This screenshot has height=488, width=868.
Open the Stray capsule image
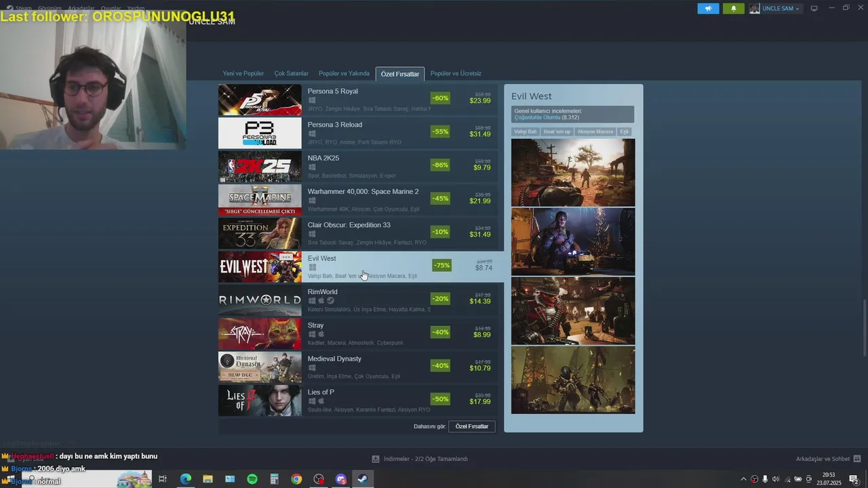[260, 333]
